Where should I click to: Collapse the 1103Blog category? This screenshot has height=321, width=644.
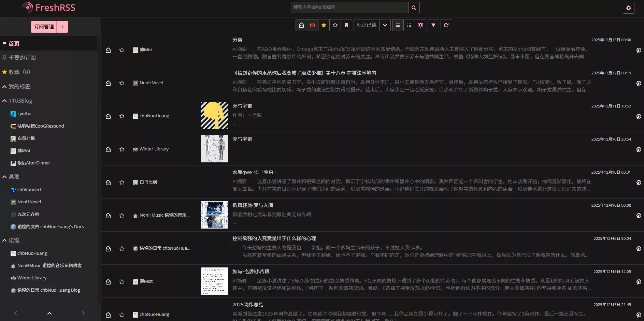point(4,101)
